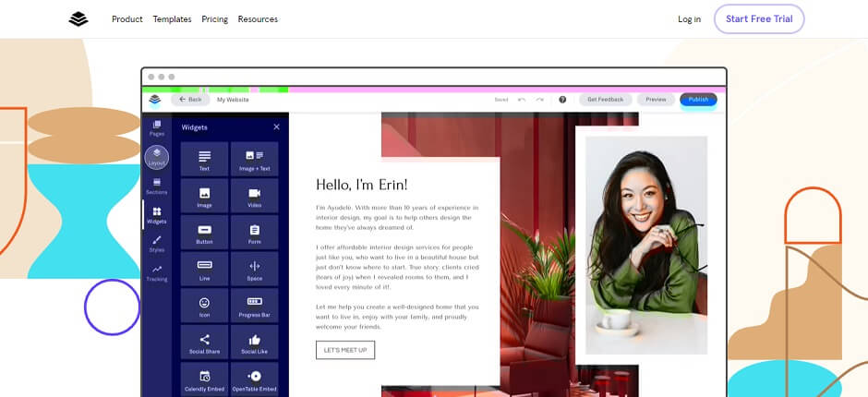This screenshot has width=868, height=397.
Task: Open the Layout sidebar panel
Action: pos(157,157)
